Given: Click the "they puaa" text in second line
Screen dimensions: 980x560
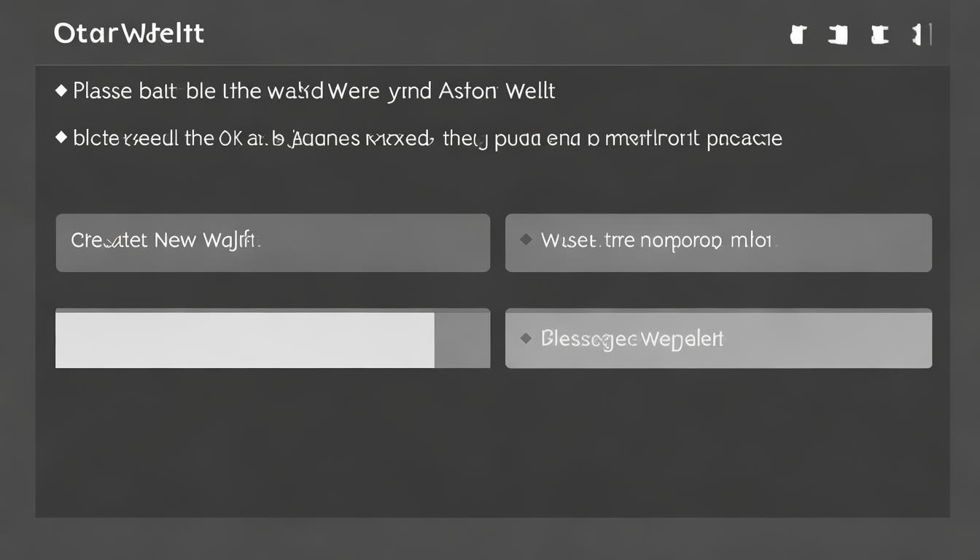Looking at the screenshot, I should coord(475,138).
